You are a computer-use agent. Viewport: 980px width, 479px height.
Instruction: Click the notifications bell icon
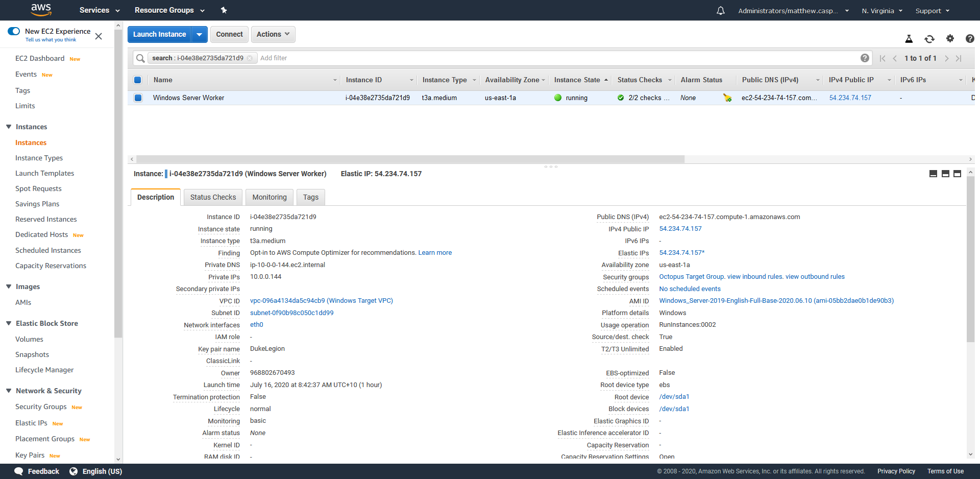tap(720, 11)
